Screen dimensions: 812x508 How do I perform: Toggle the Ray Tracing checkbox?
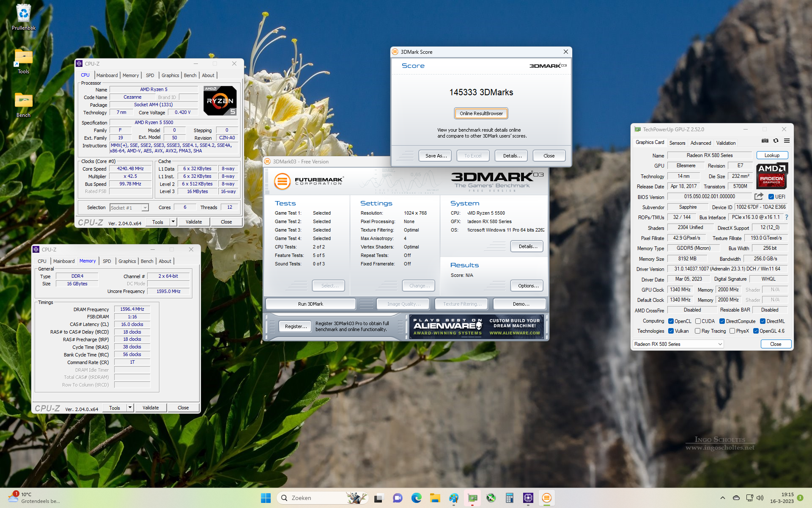tap(698, 331)
